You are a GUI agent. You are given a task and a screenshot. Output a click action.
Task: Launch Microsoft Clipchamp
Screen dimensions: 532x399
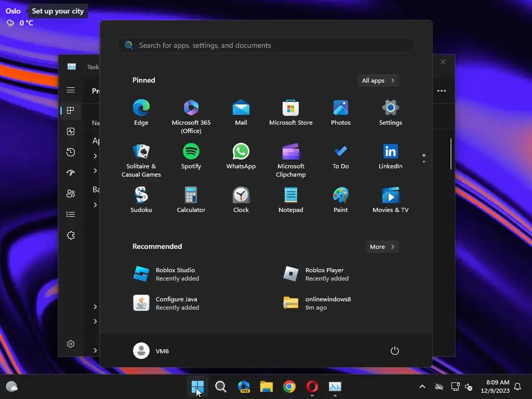tap(291, 160)
